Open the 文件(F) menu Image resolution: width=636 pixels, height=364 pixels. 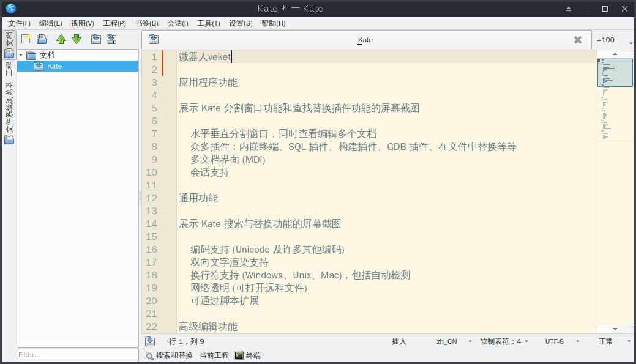19,23
